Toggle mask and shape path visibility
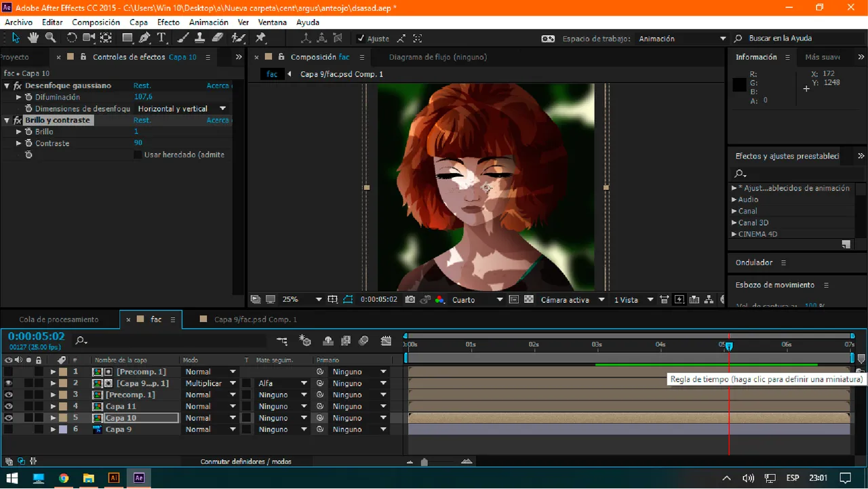The width and height of the screenshot is (868, 489). [x=348, y=299]
